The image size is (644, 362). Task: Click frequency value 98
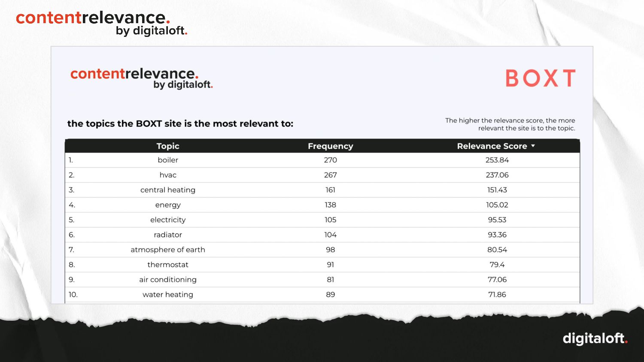pyautogui.click(x=330, y=250)
